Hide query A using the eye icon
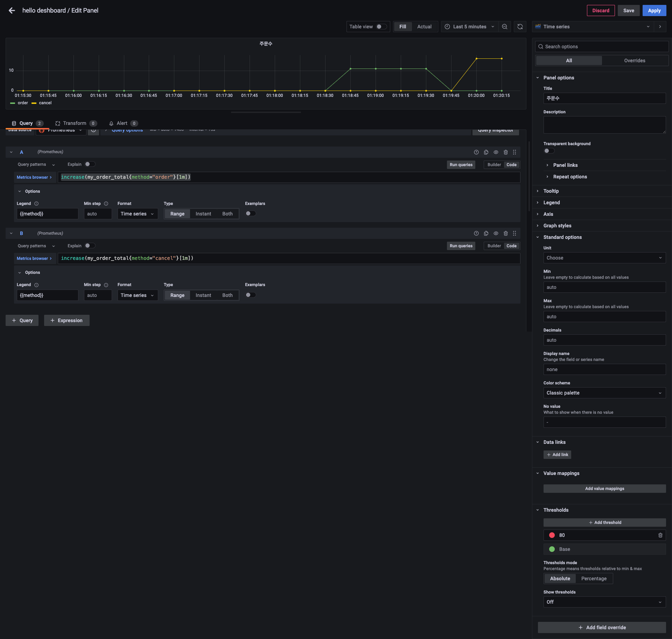672x639 pixels. [x=496, y=152]
